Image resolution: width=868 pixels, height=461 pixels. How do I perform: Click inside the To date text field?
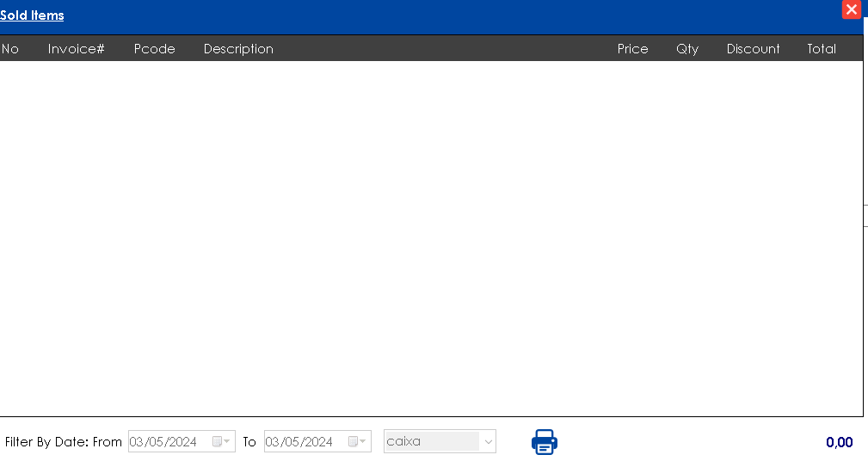coord(303,442)
